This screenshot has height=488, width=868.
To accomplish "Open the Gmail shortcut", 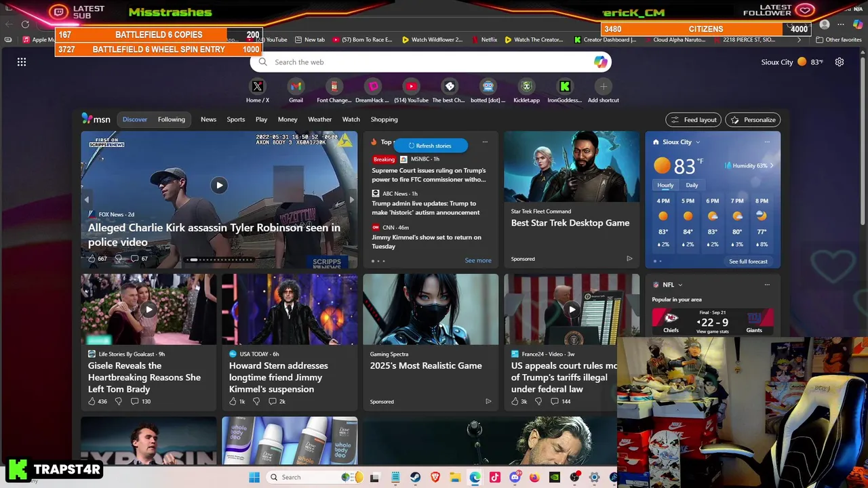I will pyautogui.click(x=296, y=87).
